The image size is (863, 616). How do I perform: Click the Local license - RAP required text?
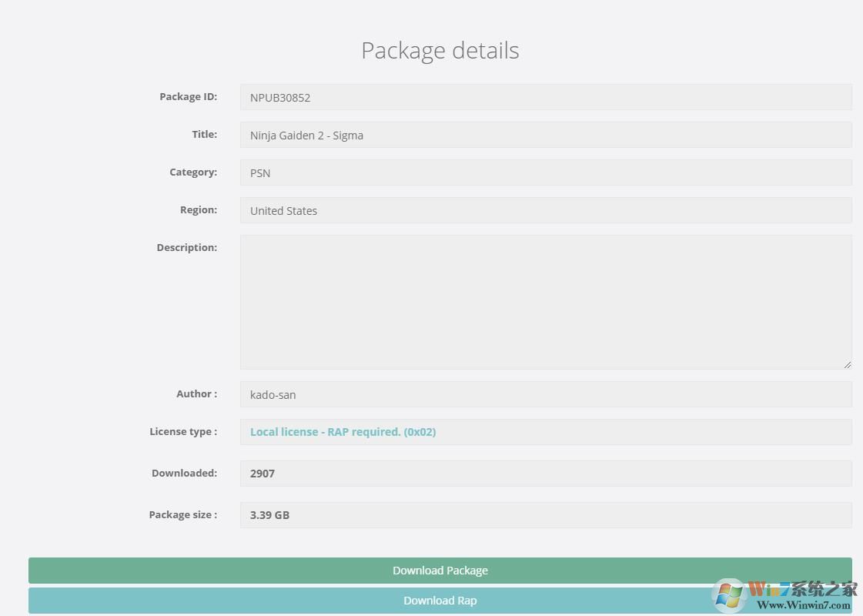(343, 432)
